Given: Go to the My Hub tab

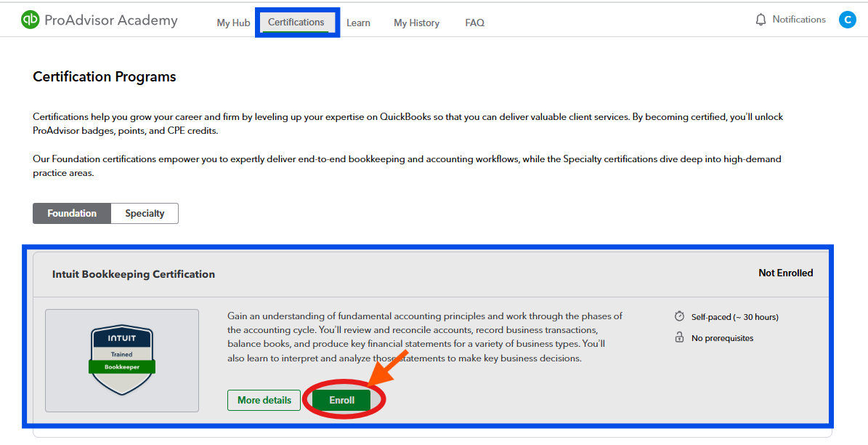Looking at the screenshot, I should click(233, 23).
